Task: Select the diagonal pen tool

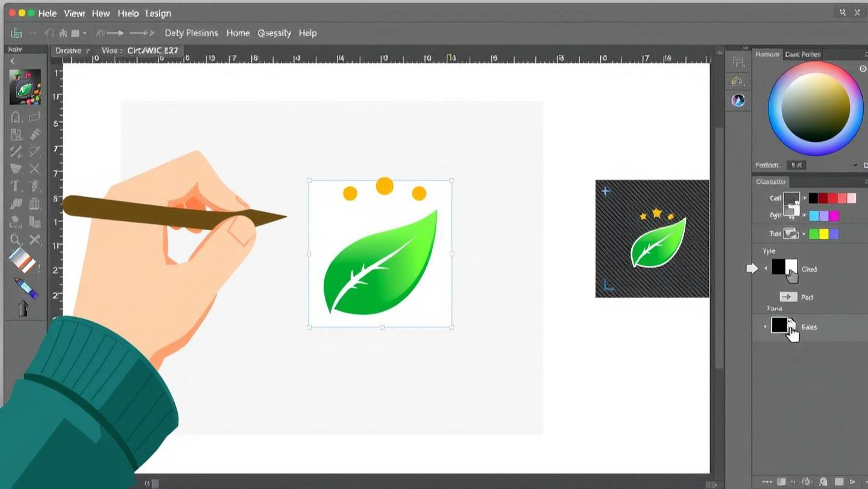Action: pos(16,152)
